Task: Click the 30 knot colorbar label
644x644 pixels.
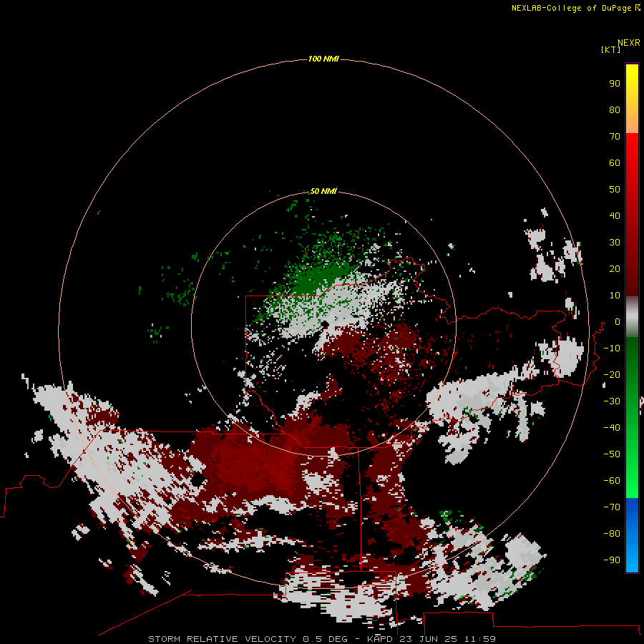Action: 615,243
